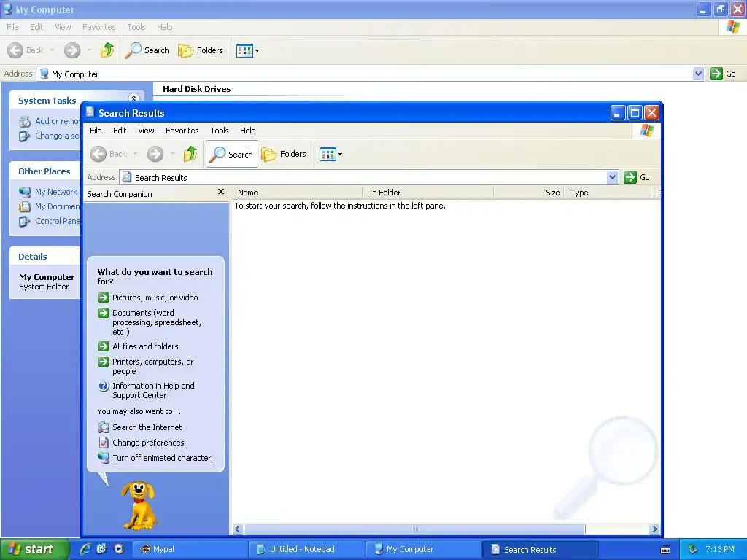Click Forward arrow in My Computer toolbar
This screenshot has height=560, width=747.
(x=72, y=50)
